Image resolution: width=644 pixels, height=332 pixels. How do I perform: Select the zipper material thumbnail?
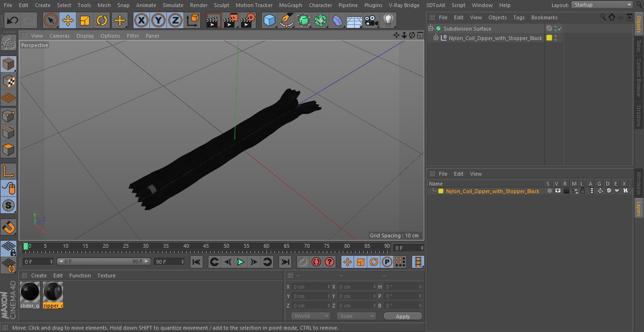(x=53, y=295)
